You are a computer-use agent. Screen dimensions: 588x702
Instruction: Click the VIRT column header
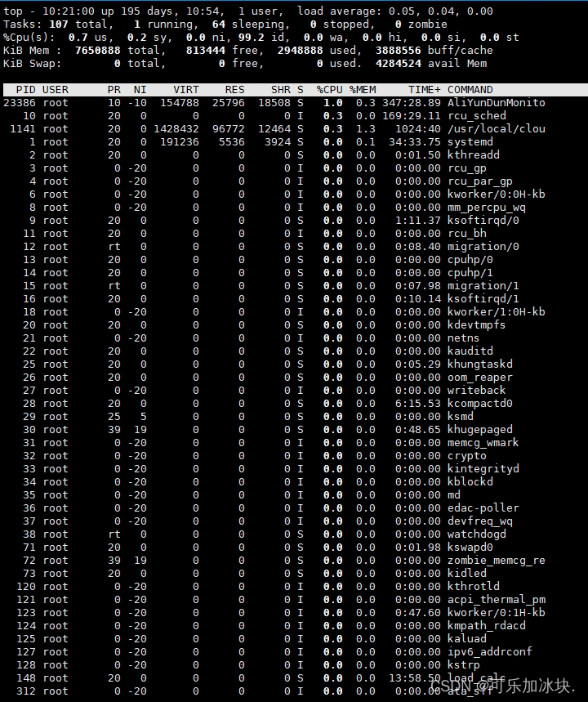tap(186, 90)
